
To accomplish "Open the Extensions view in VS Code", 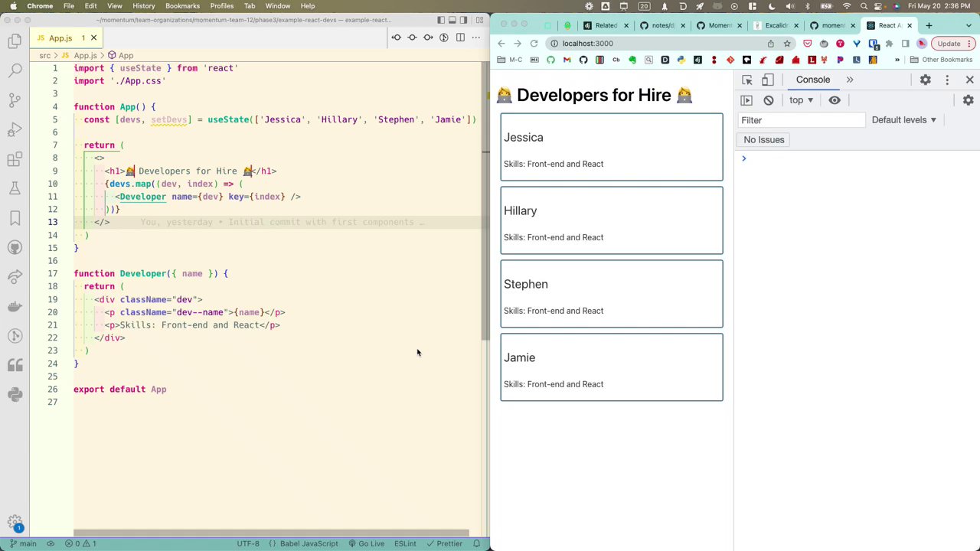I will click(x=15, y=159).
